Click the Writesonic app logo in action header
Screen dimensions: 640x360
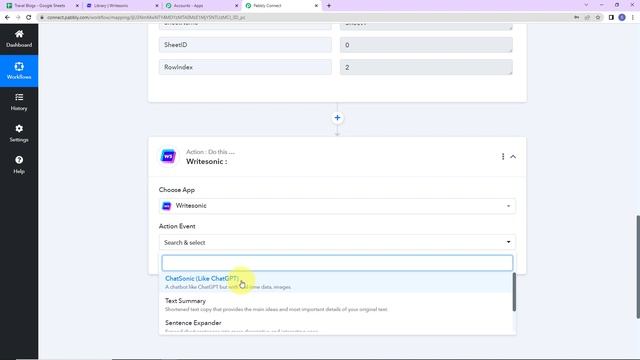pos(168,156)
